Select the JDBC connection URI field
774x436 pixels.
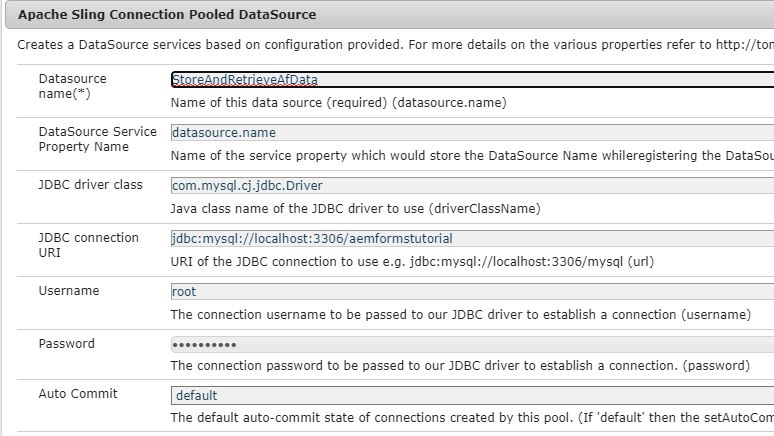tap(470, 238)
